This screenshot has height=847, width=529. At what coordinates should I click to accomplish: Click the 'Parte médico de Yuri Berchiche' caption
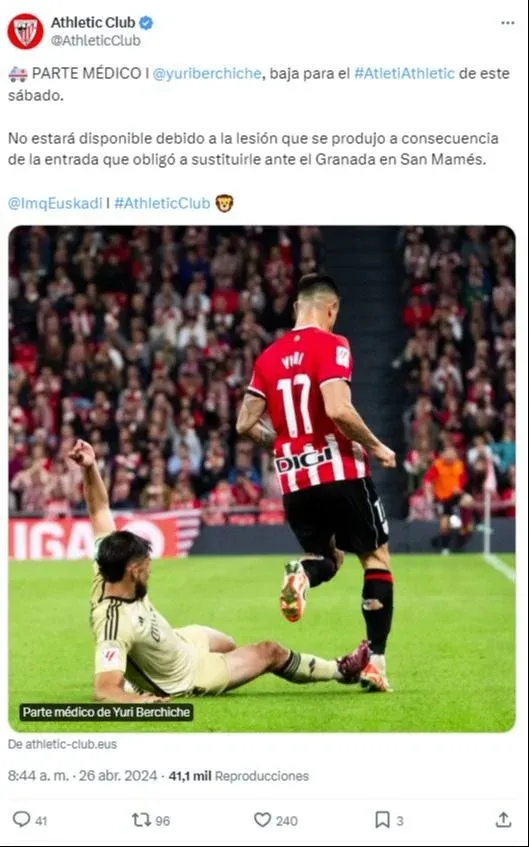(106, 712)
